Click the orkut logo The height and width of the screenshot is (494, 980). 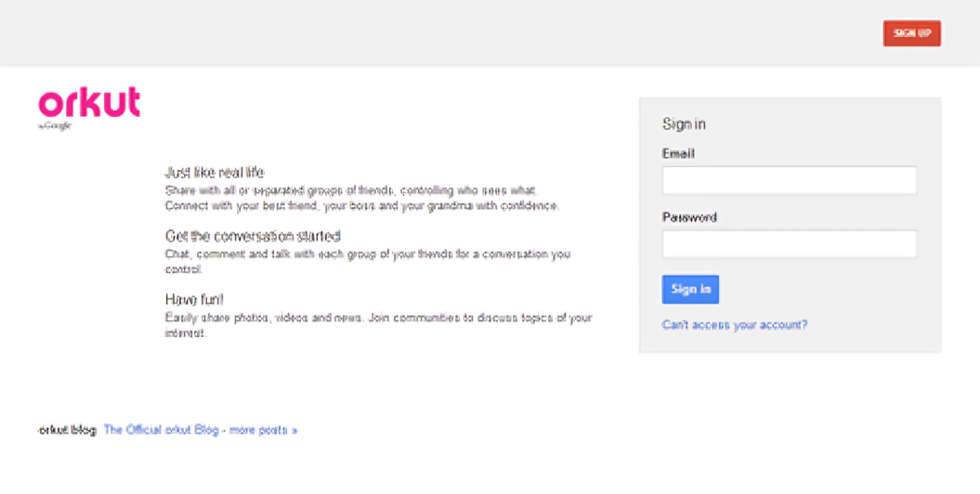point(89,102)
